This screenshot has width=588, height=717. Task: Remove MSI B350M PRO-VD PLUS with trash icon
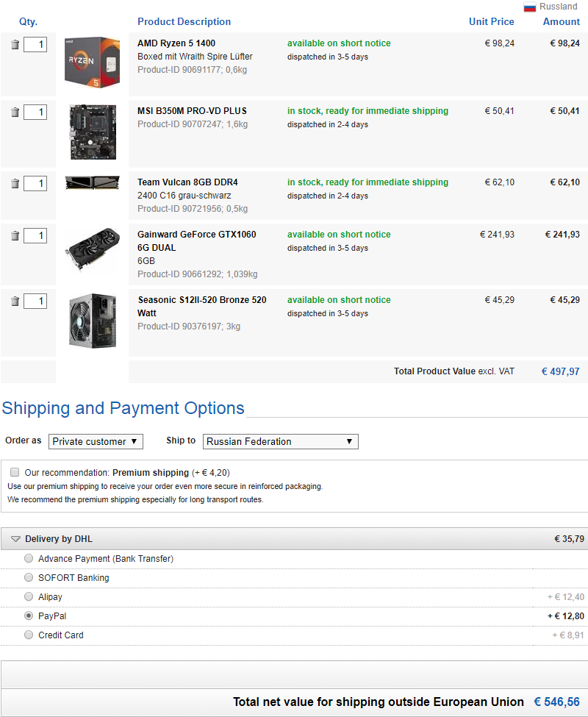click(x=15, y=113)
